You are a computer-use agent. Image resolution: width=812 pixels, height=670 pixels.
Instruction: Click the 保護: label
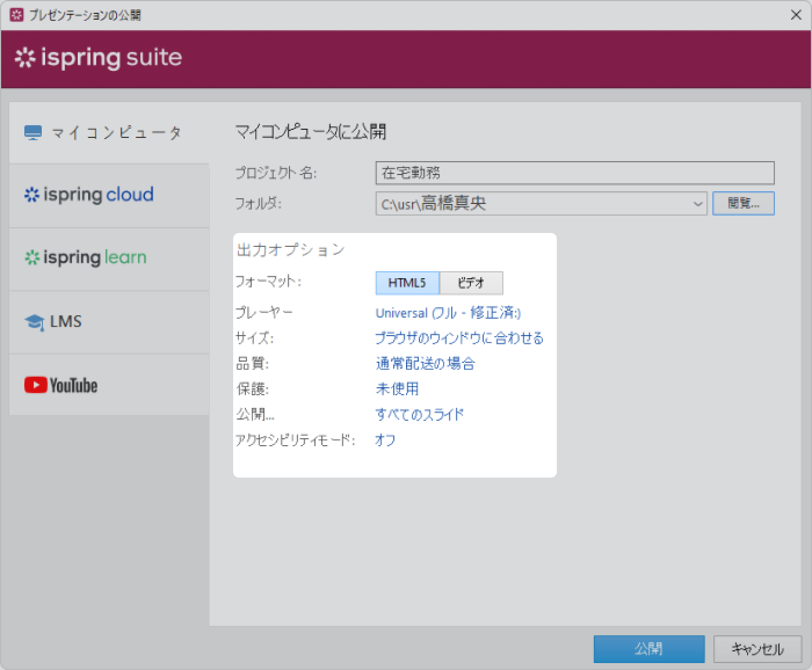pyautogui.click(x=253, y=389)
